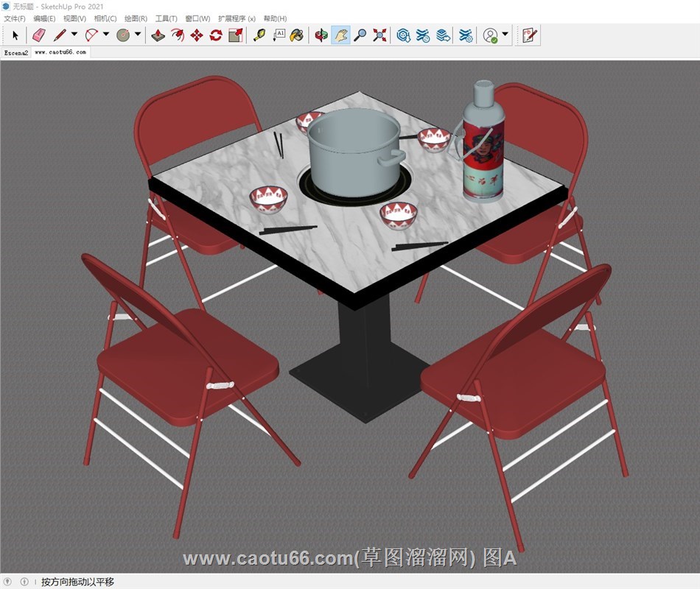Activate the Push/Pull tool
700x589 pixels.
pos(158,35)
